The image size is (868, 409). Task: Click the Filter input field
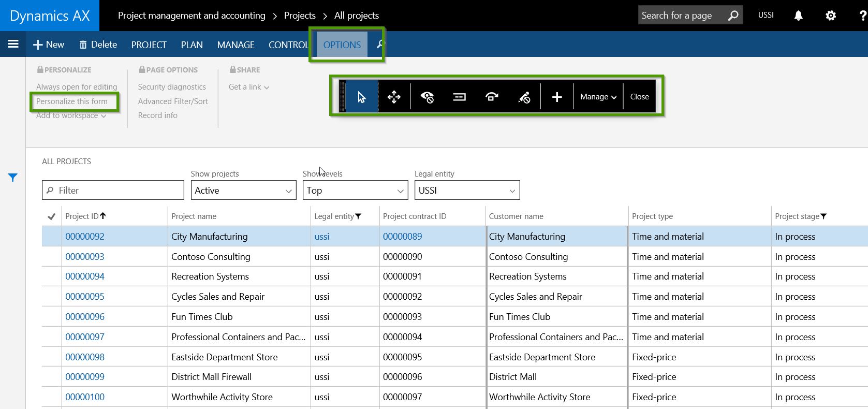[x=113, y=191]
